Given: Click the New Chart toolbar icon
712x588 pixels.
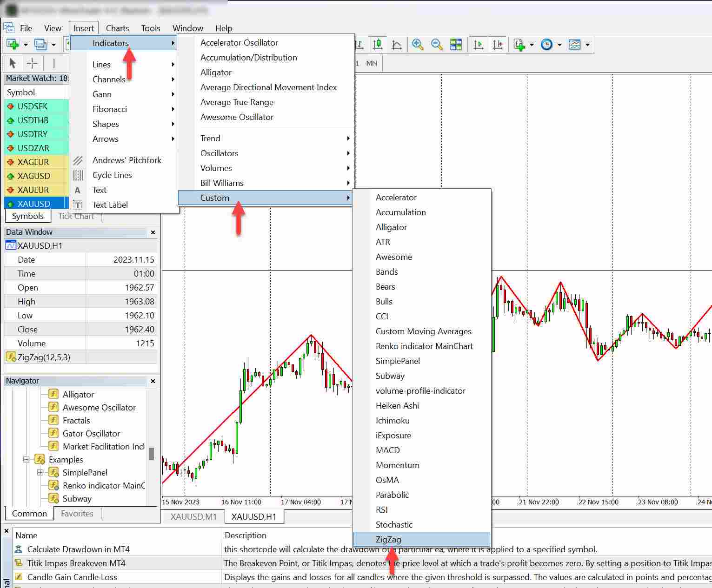Looking at the screenshot, I should pos(13,45).
